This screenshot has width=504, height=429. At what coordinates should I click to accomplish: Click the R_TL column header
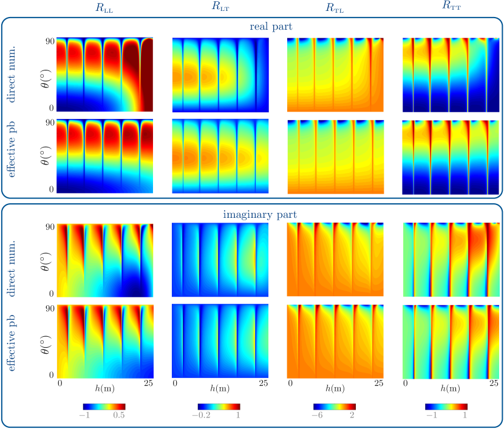335,8
